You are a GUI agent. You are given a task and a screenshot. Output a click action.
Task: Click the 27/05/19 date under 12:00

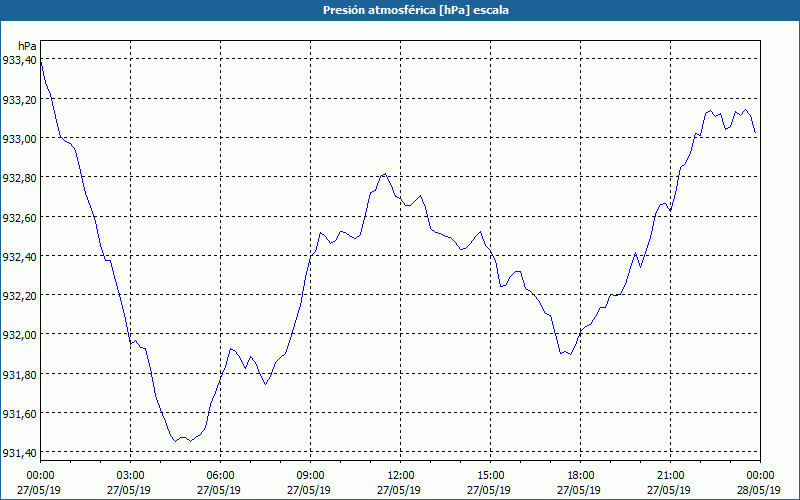click(x=399, y=490)
